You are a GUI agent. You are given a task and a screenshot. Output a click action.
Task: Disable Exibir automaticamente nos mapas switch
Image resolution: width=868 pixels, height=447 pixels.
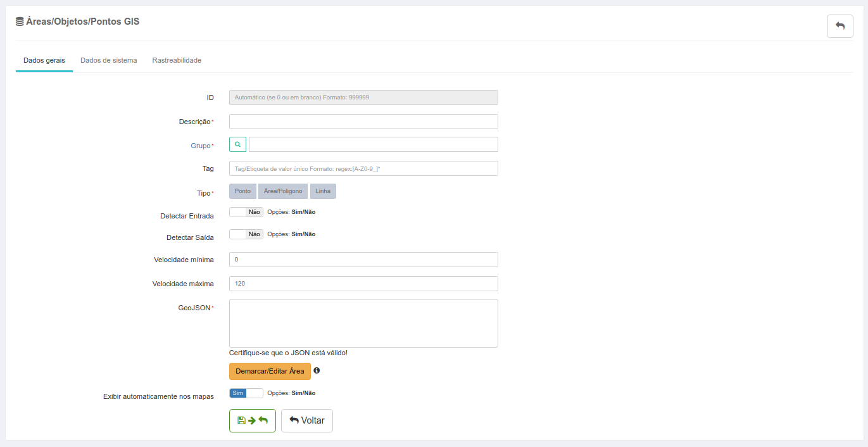246,393
